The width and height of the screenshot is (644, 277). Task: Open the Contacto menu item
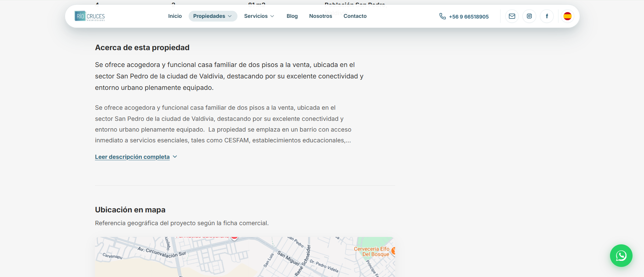pyautogui.click(x=355, y=16)
